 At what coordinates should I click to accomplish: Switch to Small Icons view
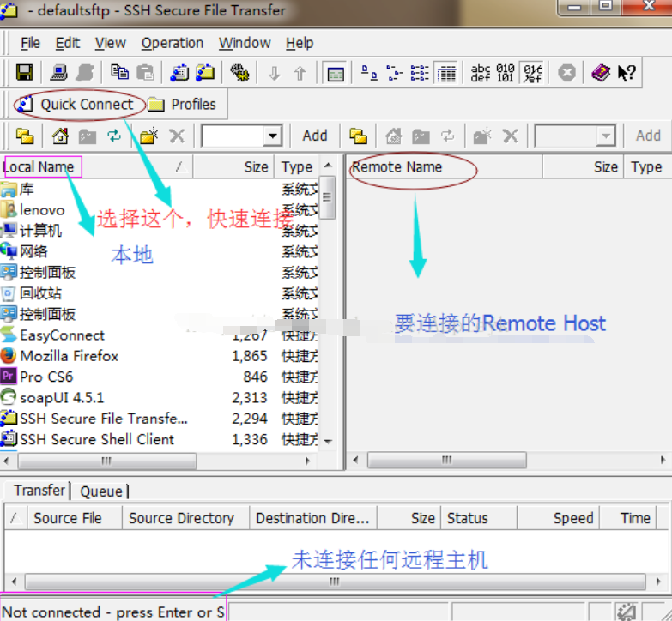click(394, 72)
